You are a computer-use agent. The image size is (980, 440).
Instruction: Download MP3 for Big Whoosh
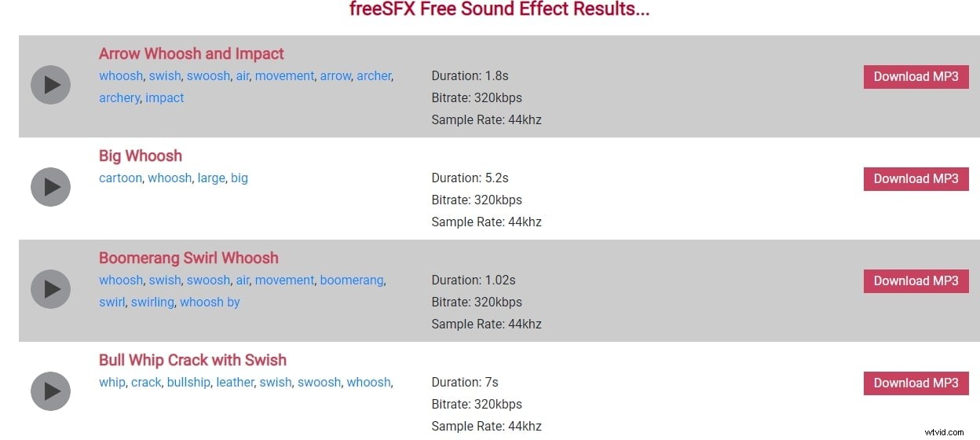point(916,178)
